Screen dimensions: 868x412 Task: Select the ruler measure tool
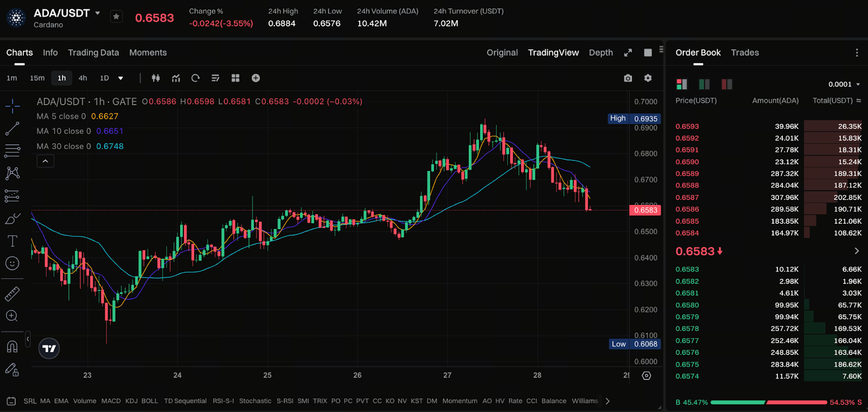coord(12,294)
